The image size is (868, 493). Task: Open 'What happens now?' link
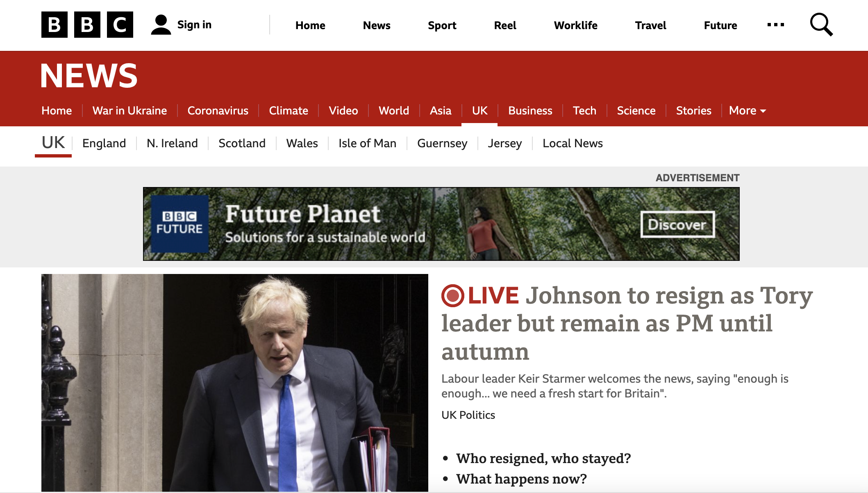pos(521,479)
